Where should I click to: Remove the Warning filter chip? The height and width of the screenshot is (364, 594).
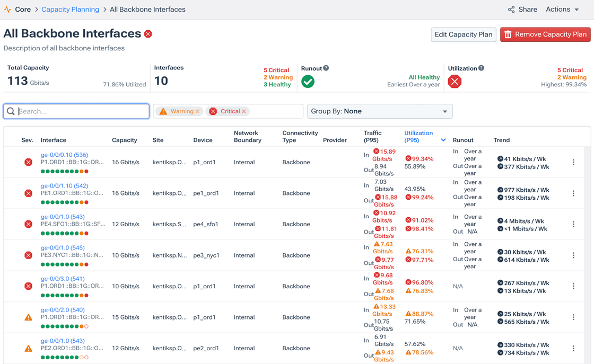pyautogui.click(x=197, y=111)
